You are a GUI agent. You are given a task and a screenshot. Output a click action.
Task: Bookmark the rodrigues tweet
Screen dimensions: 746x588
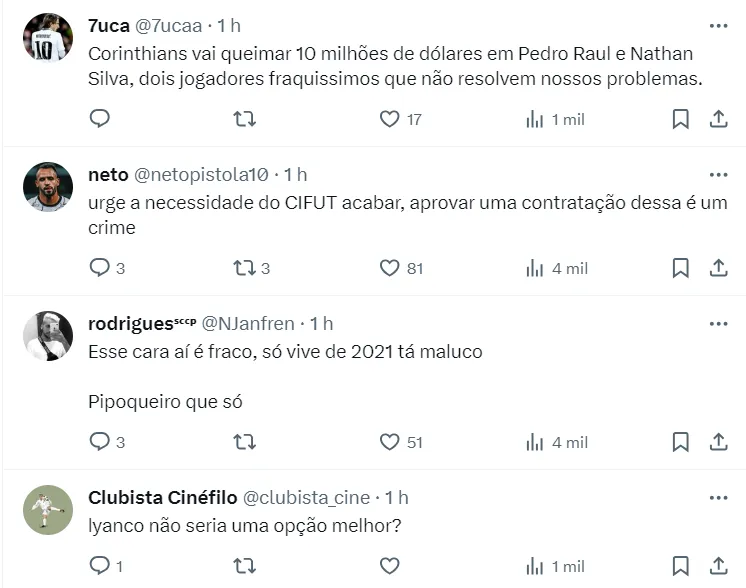coord(680,441)
